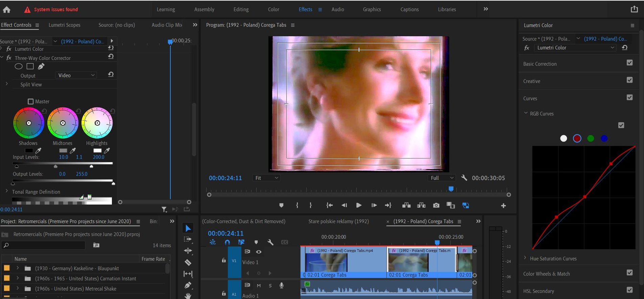Screen dimensions: 644x299
Task: Step back one frame
Action: pyautogui.click(x=344, y=205)
